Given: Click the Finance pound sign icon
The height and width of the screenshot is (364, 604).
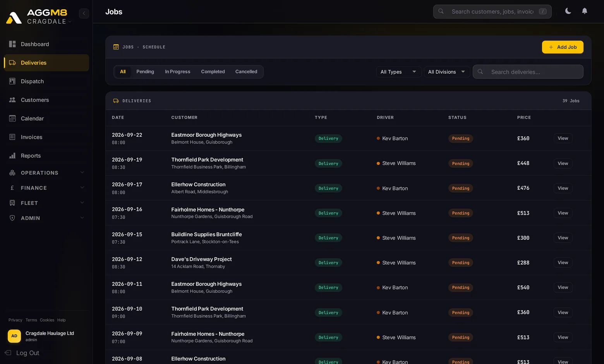Looking at the screenshot, I should tap(12, 188).
